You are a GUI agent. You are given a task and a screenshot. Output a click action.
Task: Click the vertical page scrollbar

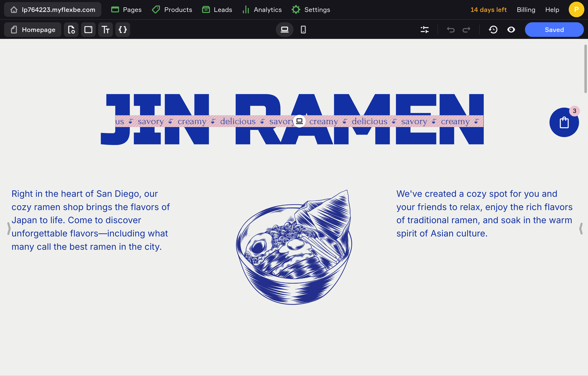point(585,69)
